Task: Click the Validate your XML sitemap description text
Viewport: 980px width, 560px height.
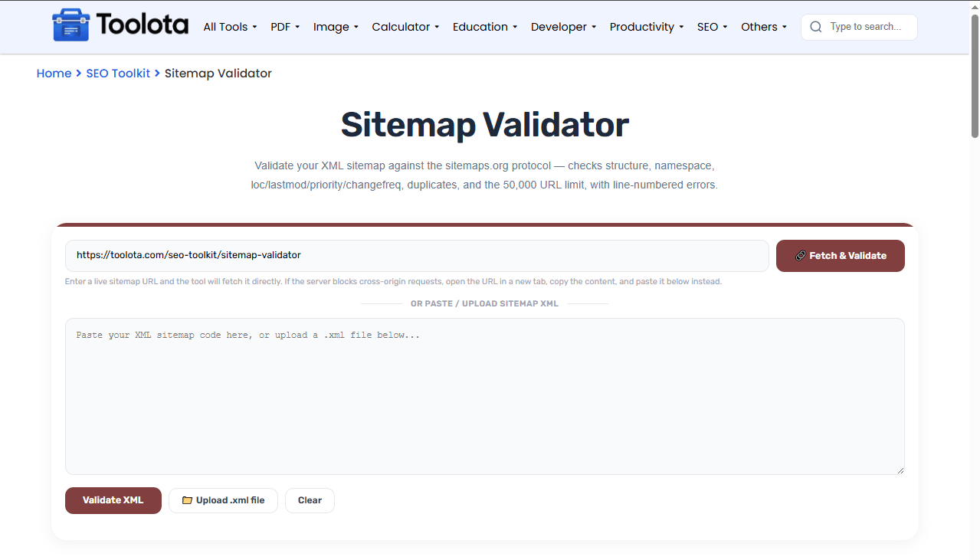Action: click(x=484, y=175)
